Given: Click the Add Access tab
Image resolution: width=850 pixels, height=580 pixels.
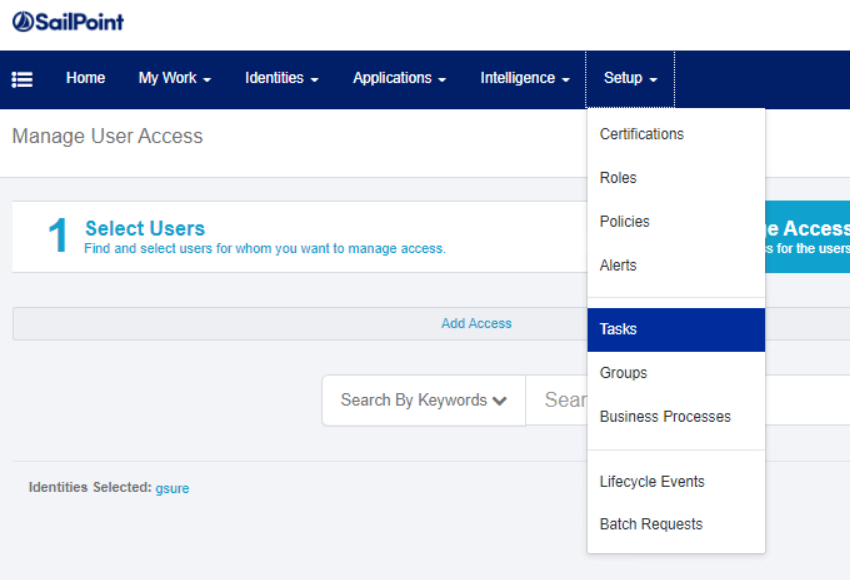Looking at the screenshot, I should pyautogui.click(x=476, y=324).
